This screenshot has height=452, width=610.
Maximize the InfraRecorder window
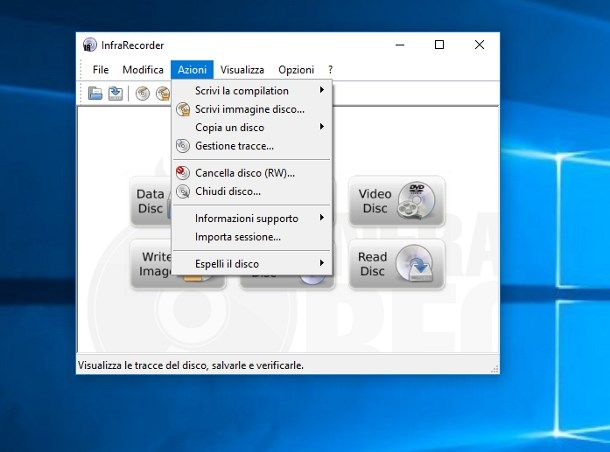pyautogui.click(x=439, y=45)
